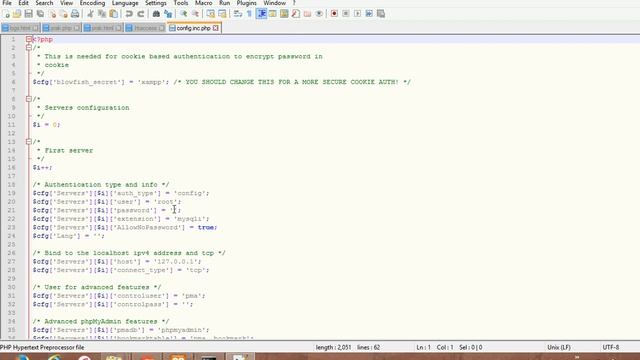
Task: Click the Close document toolbar icon
Action: tap(52, 14)
